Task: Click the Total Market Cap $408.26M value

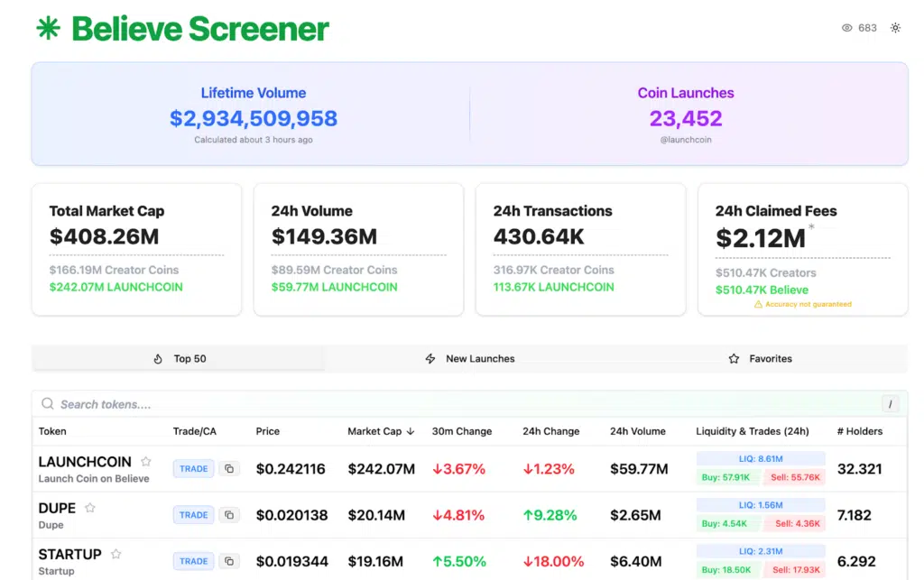Action: (x=105, y=236)
